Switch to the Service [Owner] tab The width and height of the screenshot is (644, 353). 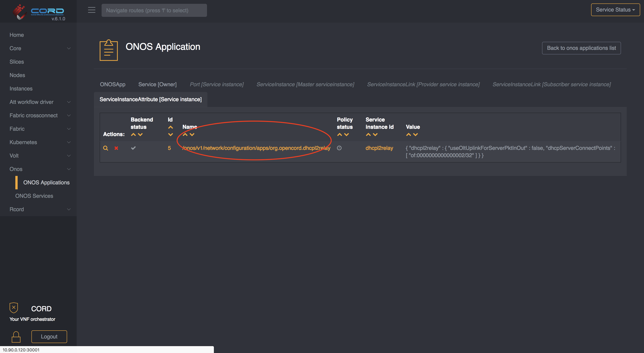pyautogui.click(x=158, y=85)
